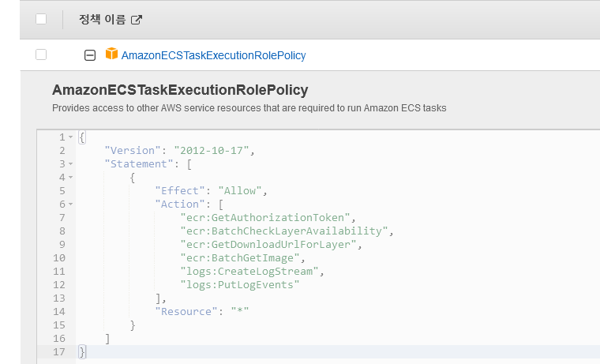Click the external link icon beside 정책 이름

tap(137, 20)
